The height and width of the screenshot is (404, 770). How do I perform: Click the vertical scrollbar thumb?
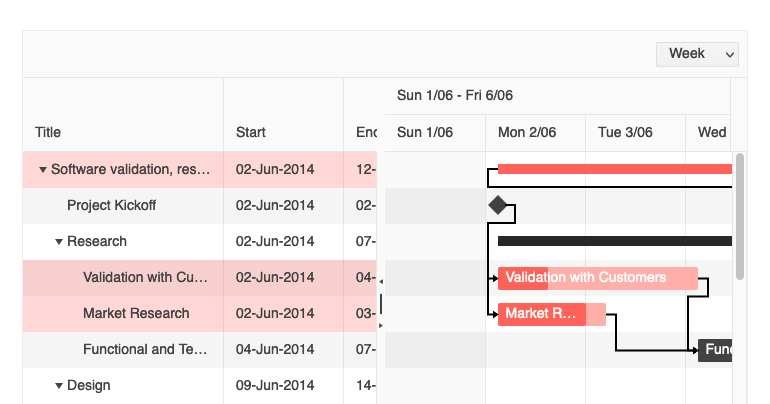[740, 215]
